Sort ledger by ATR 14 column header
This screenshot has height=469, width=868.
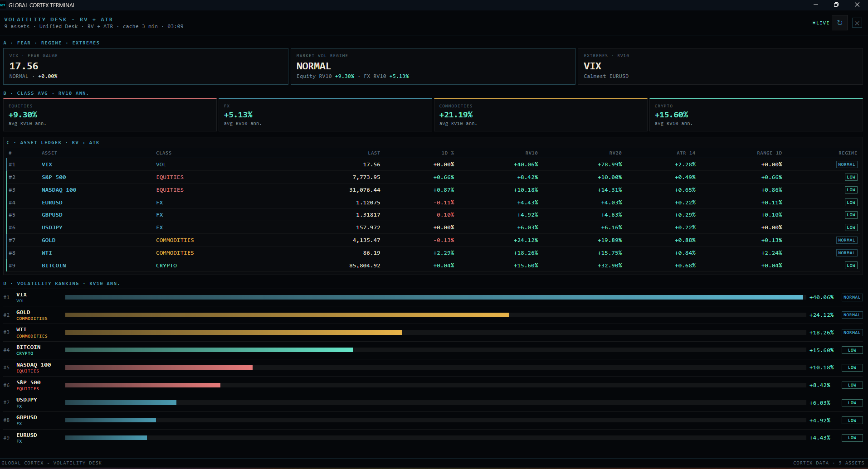point(686,153)
